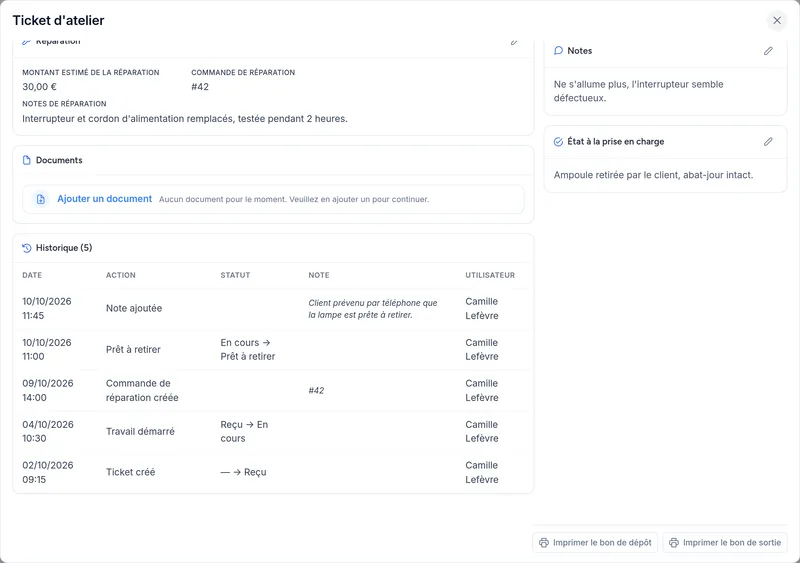Click Camille Lefèvre in the Note ajoutée row
800x563 pixels.
coord(482,308)
